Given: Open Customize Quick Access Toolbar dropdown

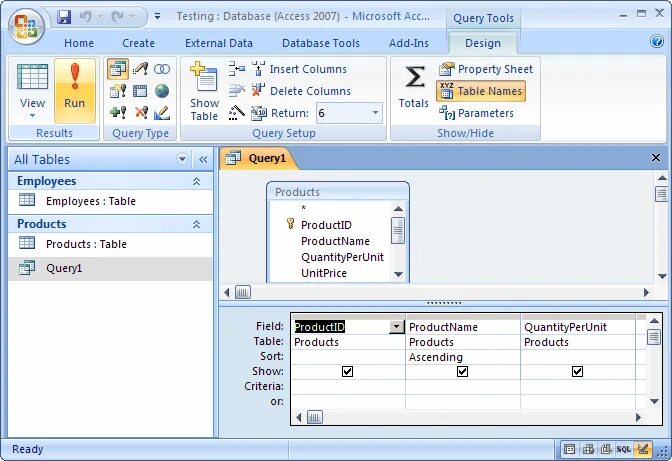Looking at the screenshot, I should (158, 17).
